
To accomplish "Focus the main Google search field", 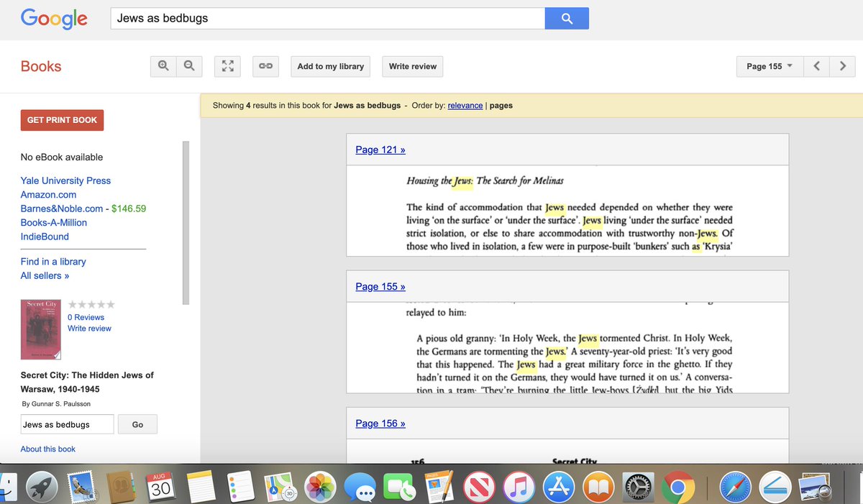I will (x=327, y=19).
